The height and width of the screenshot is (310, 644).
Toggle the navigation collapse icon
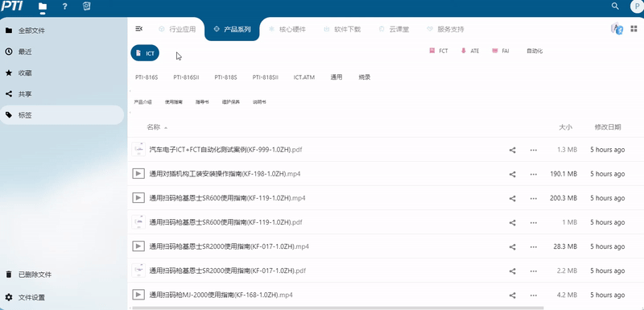(138, 29)
